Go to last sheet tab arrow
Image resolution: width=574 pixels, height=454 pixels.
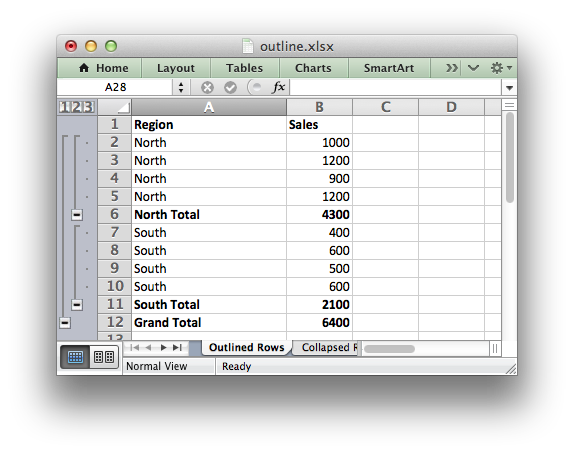tap(178, 347)
